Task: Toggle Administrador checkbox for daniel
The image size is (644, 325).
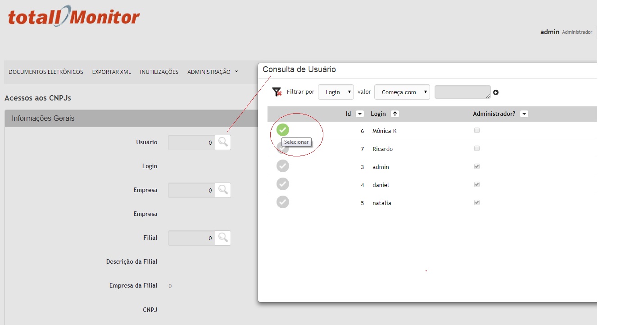Action: [x=477, y=184]
